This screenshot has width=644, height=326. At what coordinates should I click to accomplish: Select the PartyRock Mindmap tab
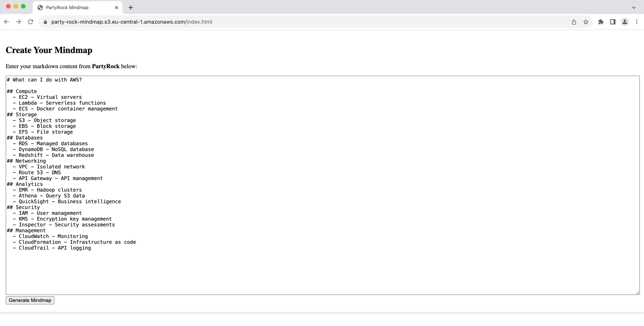pos(78,7)
